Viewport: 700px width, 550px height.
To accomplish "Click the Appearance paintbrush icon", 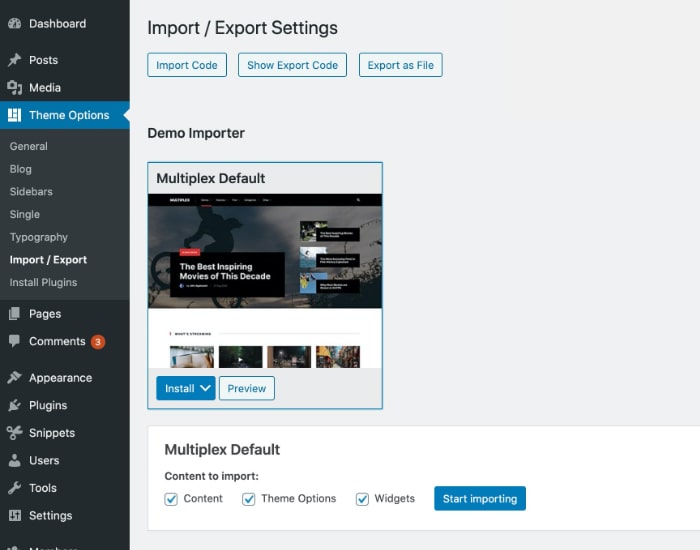I will (14, 378).
